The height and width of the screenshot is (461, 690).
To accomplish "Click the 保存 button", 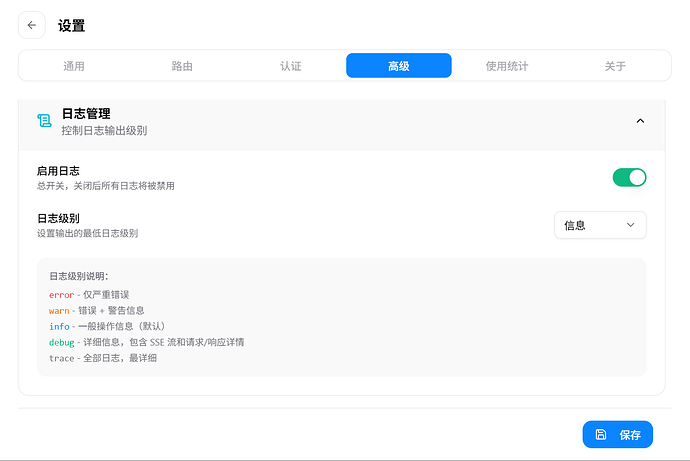I will coord(617,435).
